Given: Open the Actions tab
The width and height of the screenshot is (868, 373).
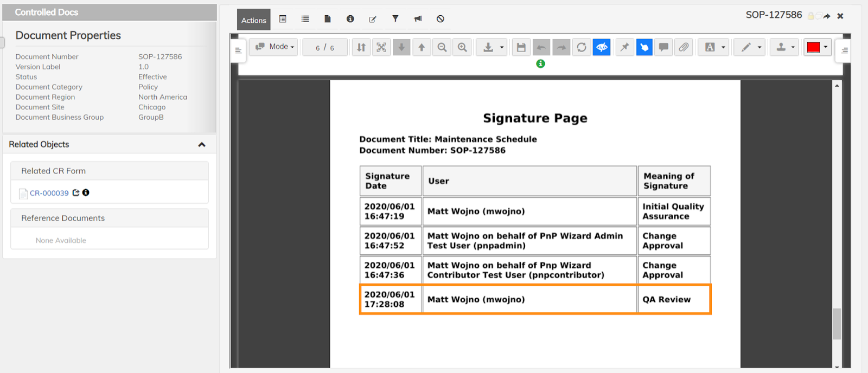Looking at the screenshot, I should 254,20.
